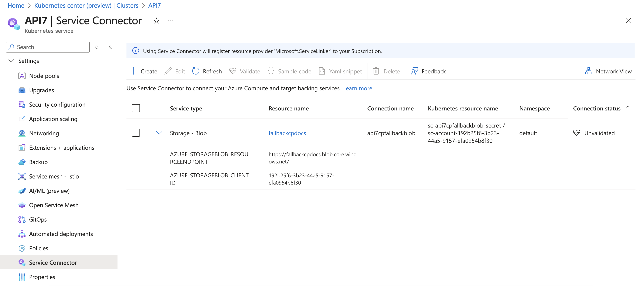Viewport: 644px width, 286px height.
Task: Click the star to favorite API7
Action: point(156,21)
